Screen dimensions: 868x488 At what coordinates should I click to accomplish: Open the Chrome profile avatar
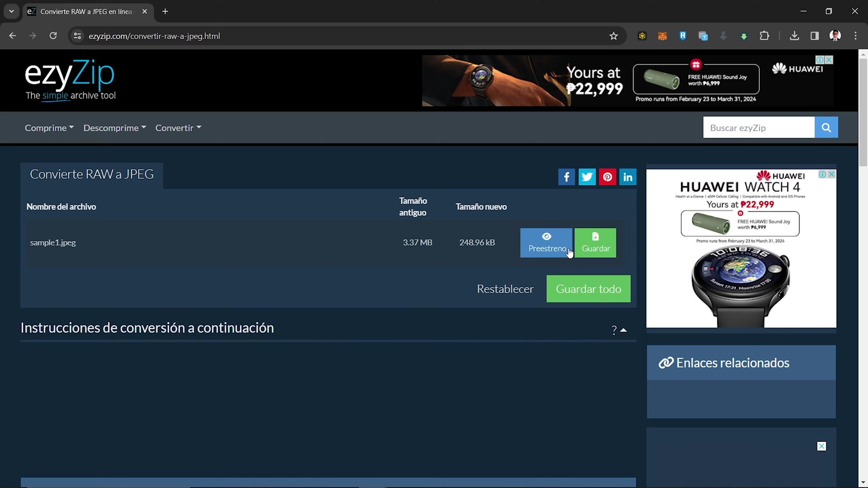[835, 36]
